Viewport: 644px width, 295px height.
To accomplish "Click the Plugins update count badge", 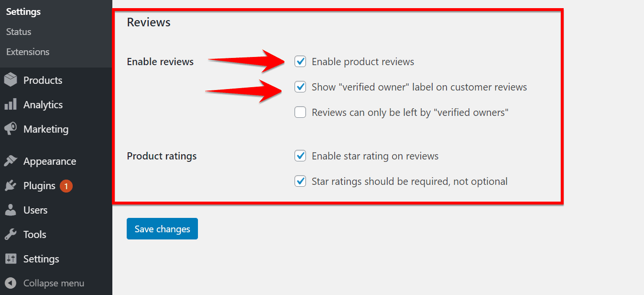I will coord(66,186).
